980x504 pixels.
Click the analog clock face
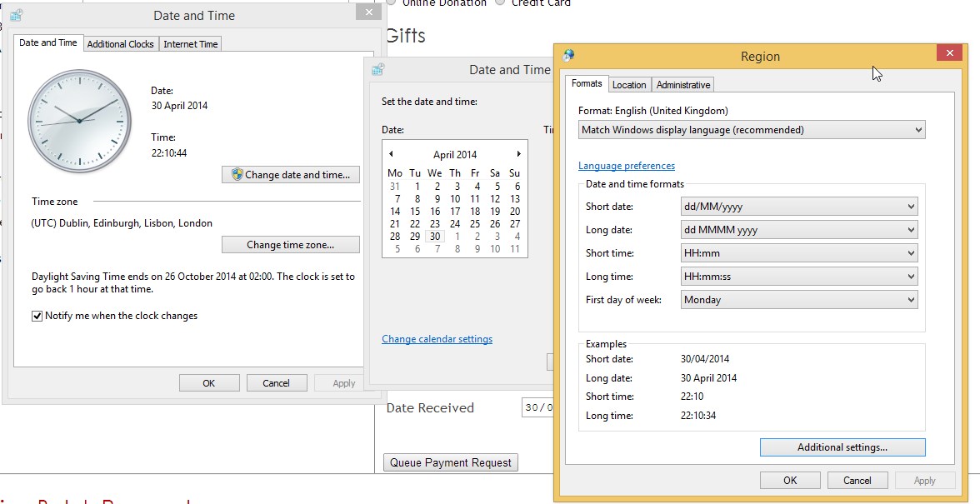(79, 121)
